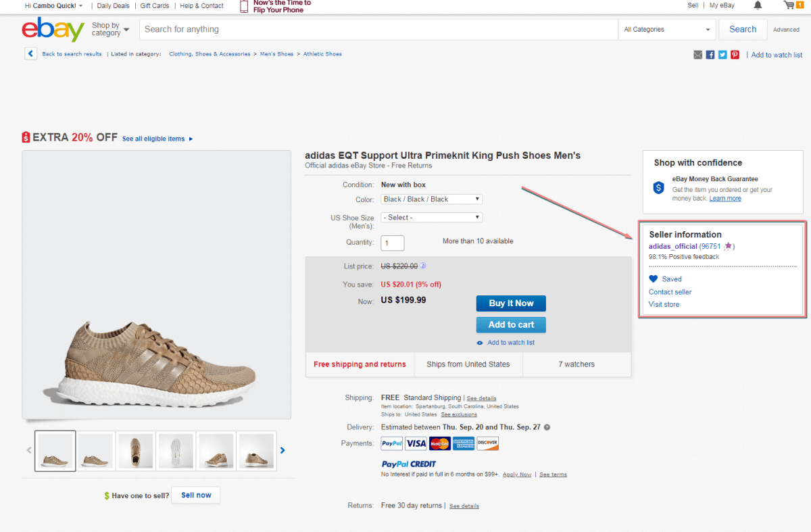
Task: See return details link
Action: click(x=464, y=506)
